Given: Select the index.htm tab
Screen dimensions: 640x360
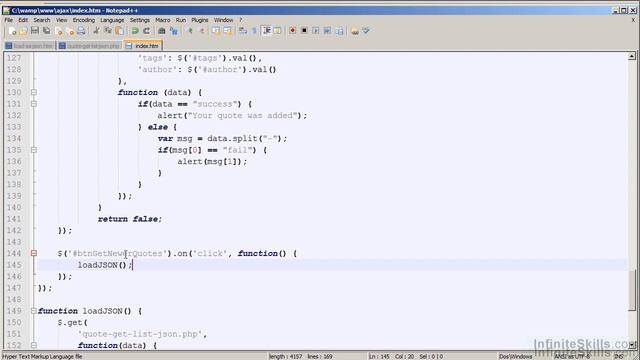Looking at the screenshot, I should point(143,46).
